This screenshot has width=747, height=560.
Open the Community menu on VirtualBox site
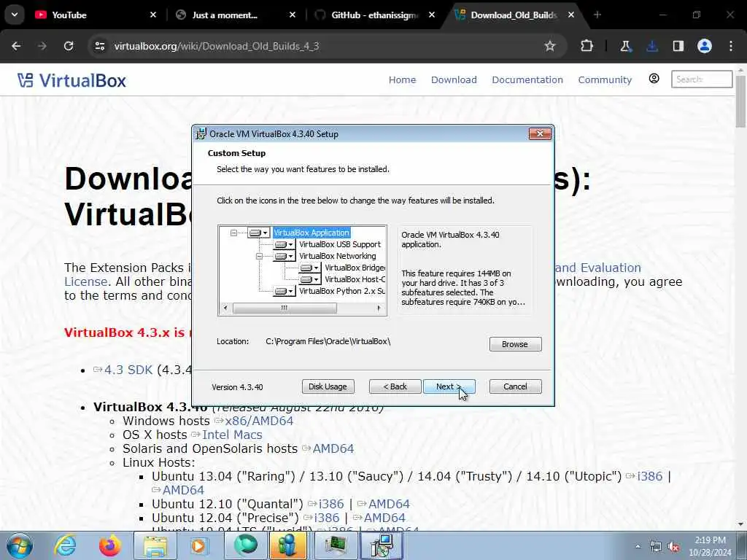tap(605, 80)
